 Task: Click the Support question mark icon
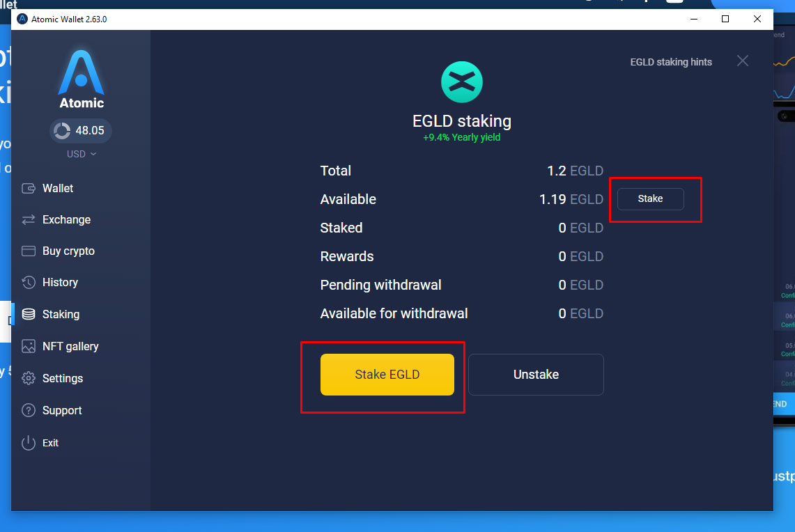click(29, 410)
